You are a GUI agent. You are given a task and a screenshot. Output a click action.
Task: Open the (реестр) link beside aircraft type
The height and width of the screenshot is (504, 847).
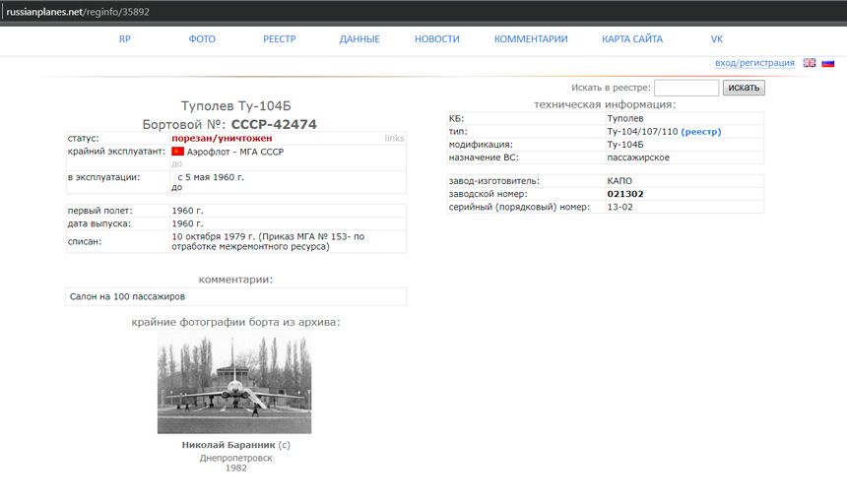pos(701,132)
